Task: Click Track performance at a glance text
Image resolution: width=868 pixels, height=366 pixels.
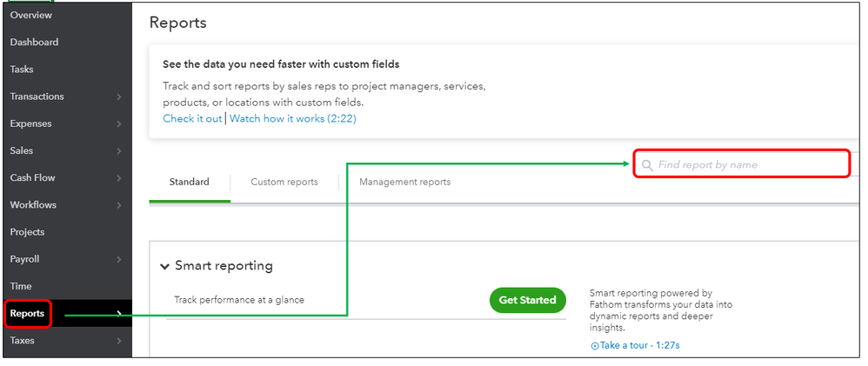Action: [x=239, y=300]
